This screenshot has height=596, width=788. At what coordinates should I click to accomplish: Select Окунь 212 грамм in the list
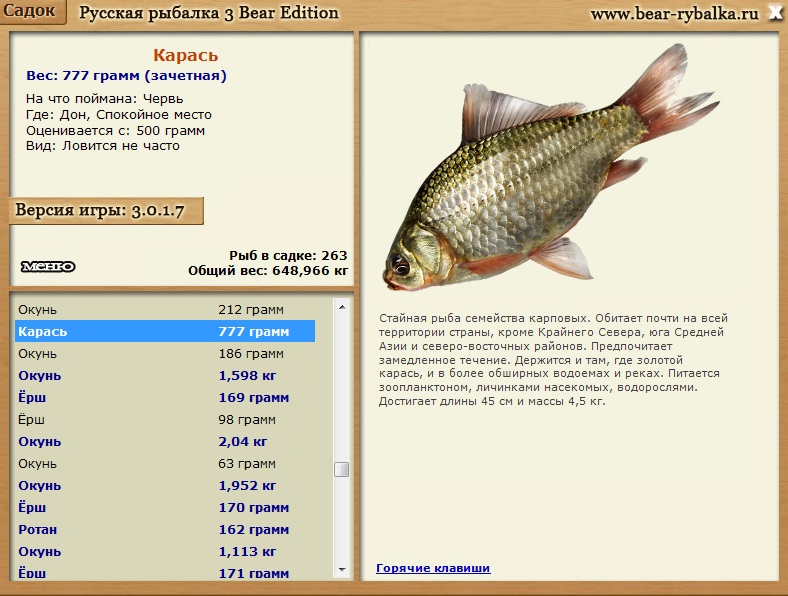165,310
